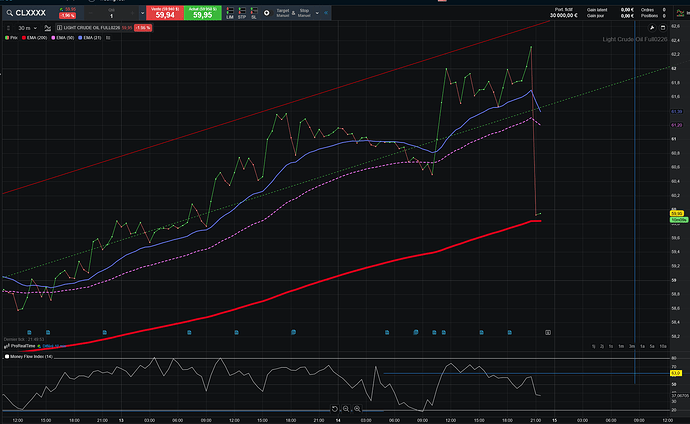The width and height of the screenshot is (690, 424).
Task: Select the 1m period range shortcut
Action: coord(621,345)
